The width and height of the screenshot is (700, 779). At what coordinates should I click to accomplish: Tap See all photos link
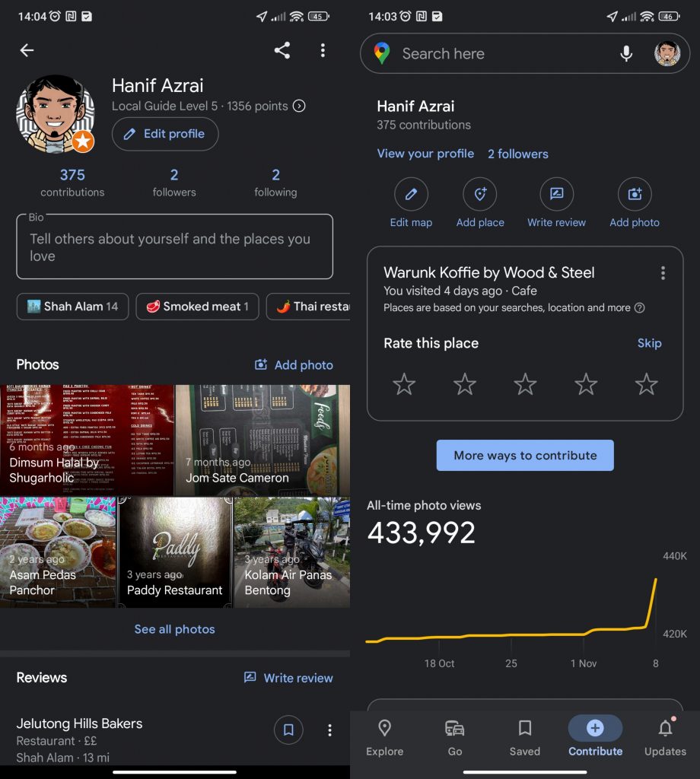click(174, 629)
